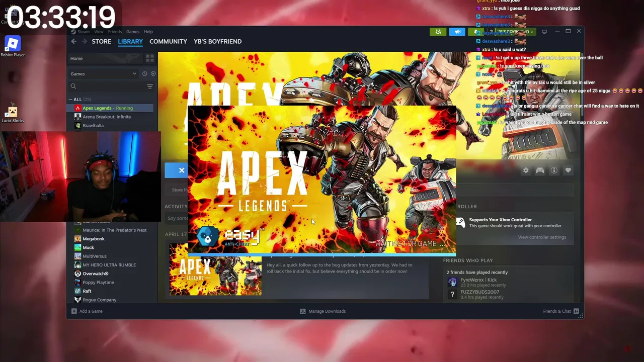Viewport: 644px width, 362px height.
Task: Switch to collections grid view icon
Action: [x=149, y=58]
